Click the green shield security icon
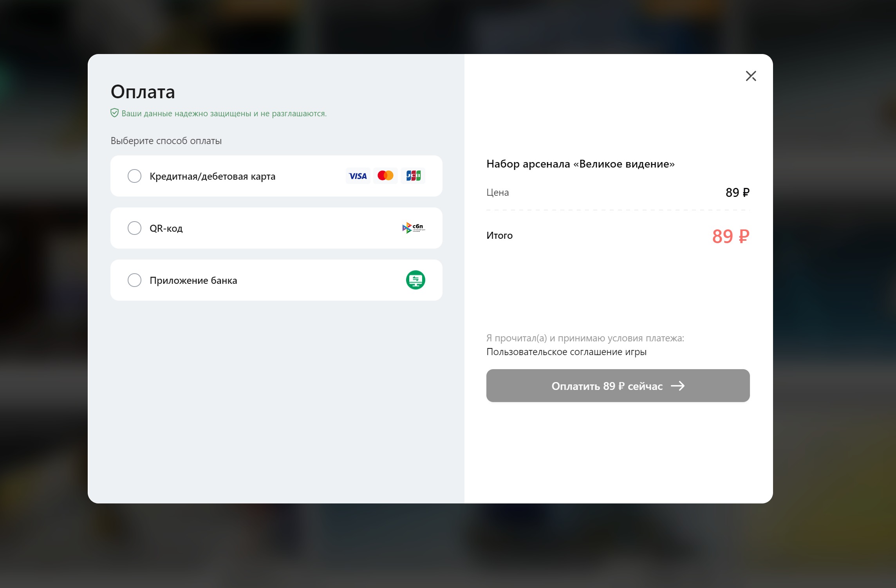Viewport: 896px width, 588px height. (x=114, y=113)
